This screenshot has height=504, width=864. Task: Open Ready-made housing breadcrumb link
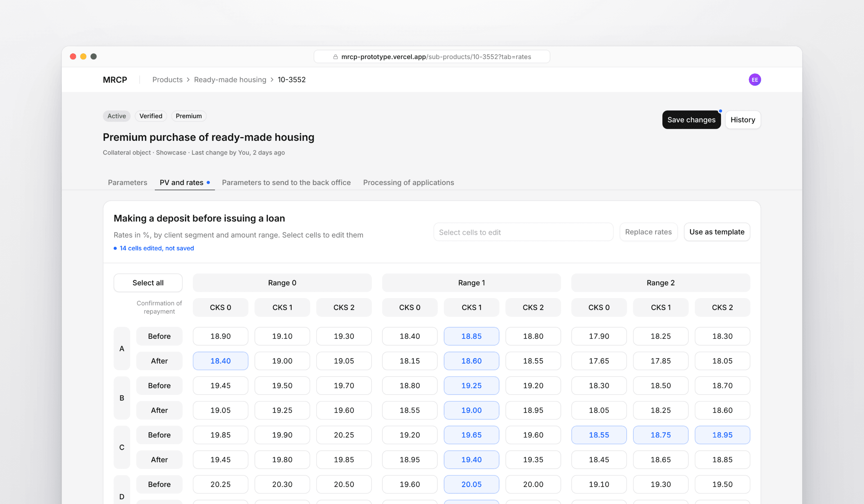coord(230,80)
